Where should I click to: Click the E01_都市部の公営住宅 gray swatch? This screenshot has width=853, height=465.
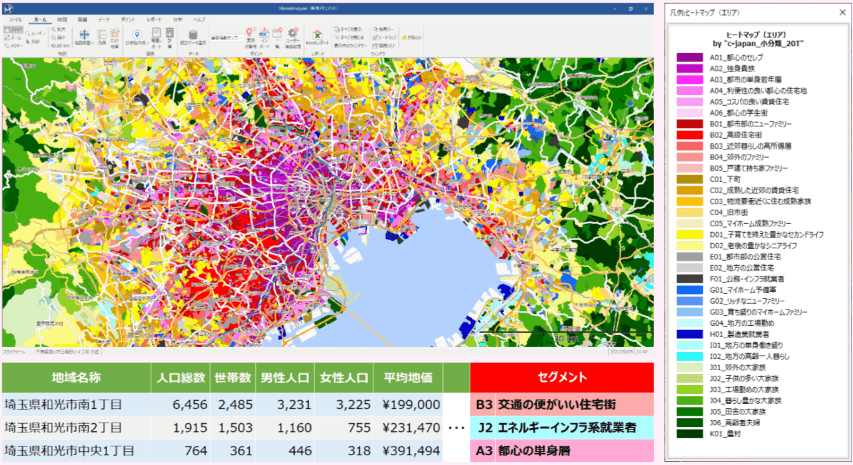coord(689,257)
